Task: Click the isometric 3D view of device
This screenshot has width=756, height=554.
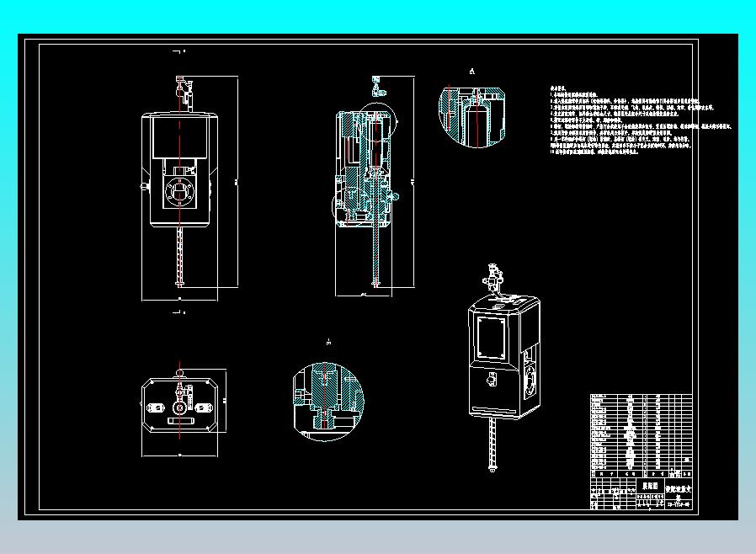Action: [x=503, y=366]
